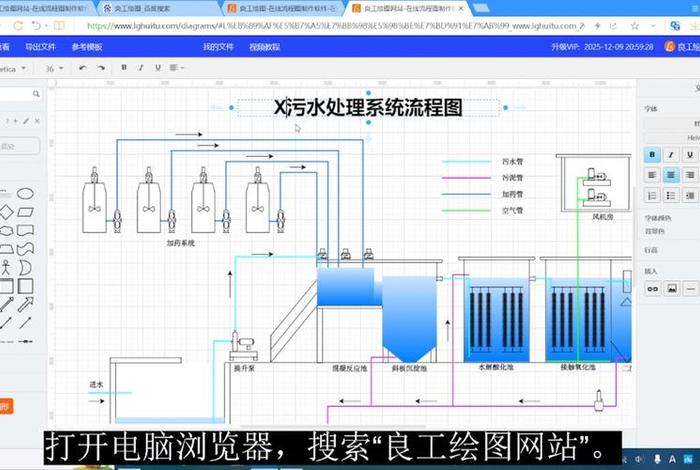
Task: Open the alignment dropdown in toolbar
Action: pyautogui.click(x=177, y=67)
